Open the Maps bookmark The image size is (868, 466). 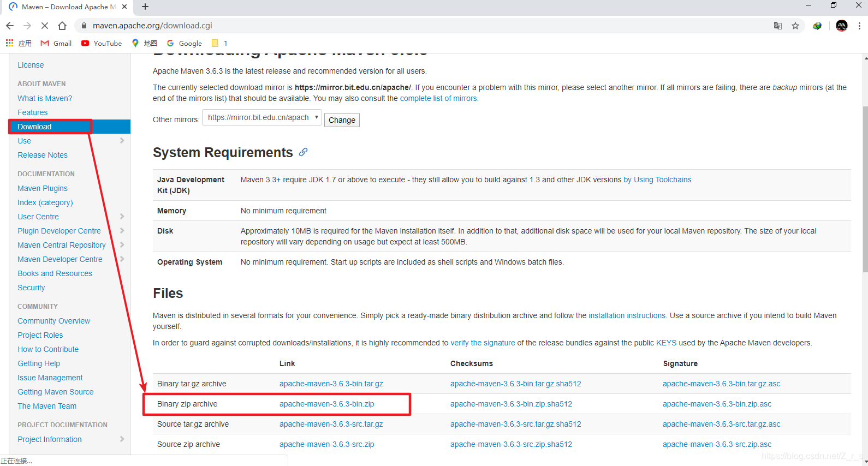144,43
